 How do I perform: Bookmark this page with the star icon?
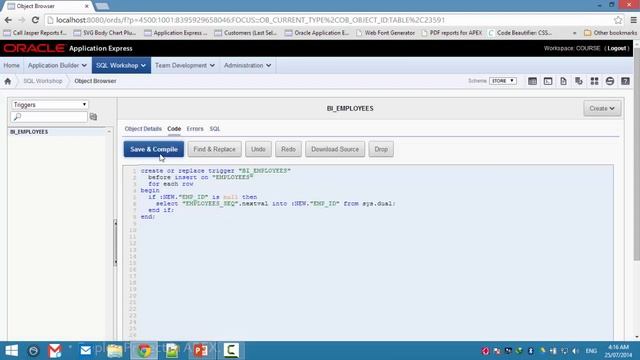(618, 20)
